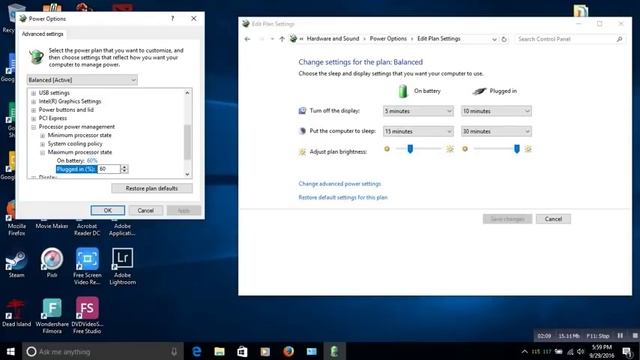640x360 pixels.
Task: Expand Power buttons and lid node
Action: [x=33, y=110]
